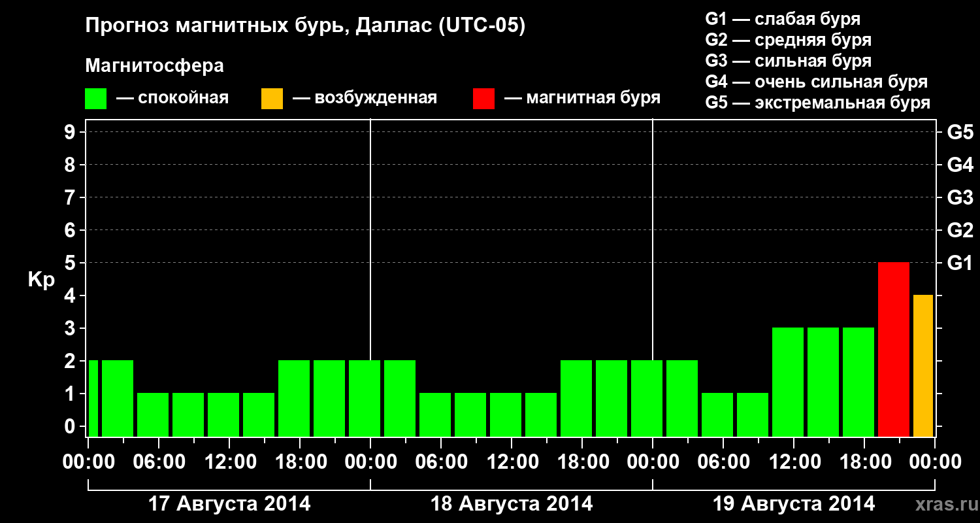Click the right axis label G3
The height and width of the screenshot is (523, 980).
click(960, 197)
